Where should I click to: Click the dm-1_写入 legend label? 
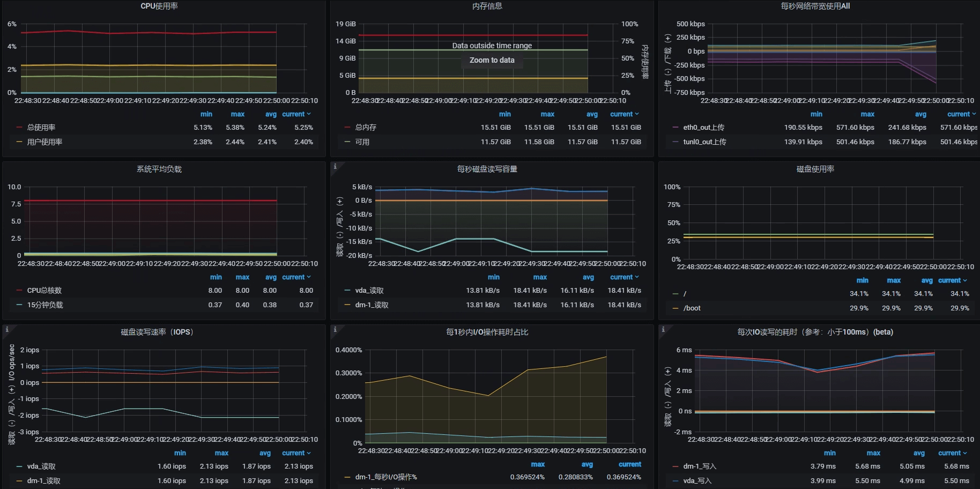pyautogui.click(x=700, y=466)
